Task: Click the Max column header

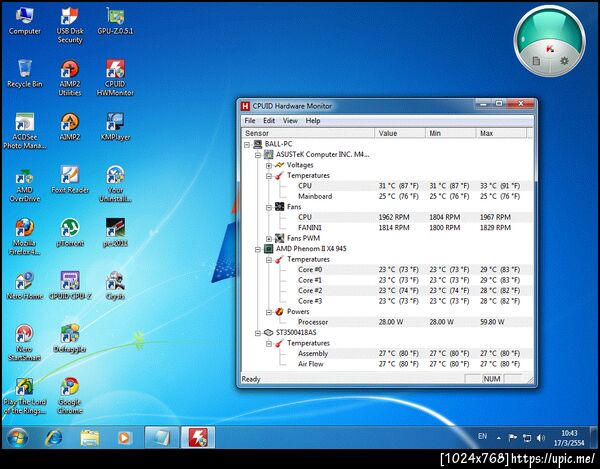Action: click(x=501, y=133)
